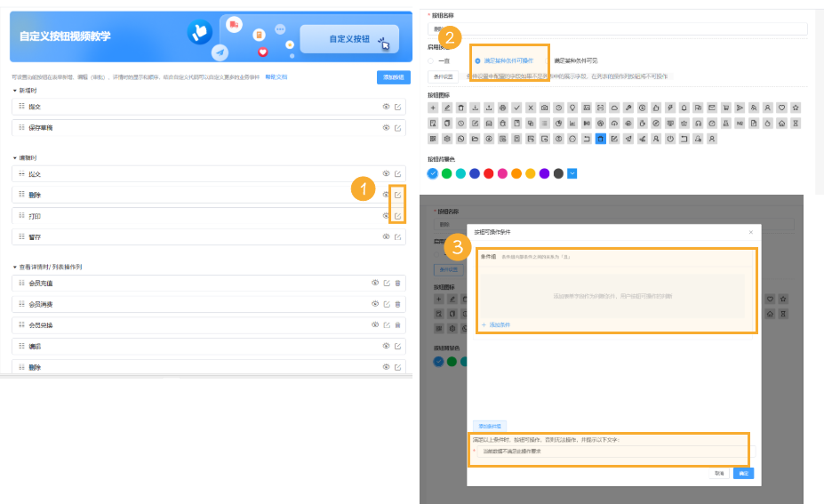This screenshot has height=504, width=824.
Task: Choose the bar chart button icon
Action: (572, 123)
